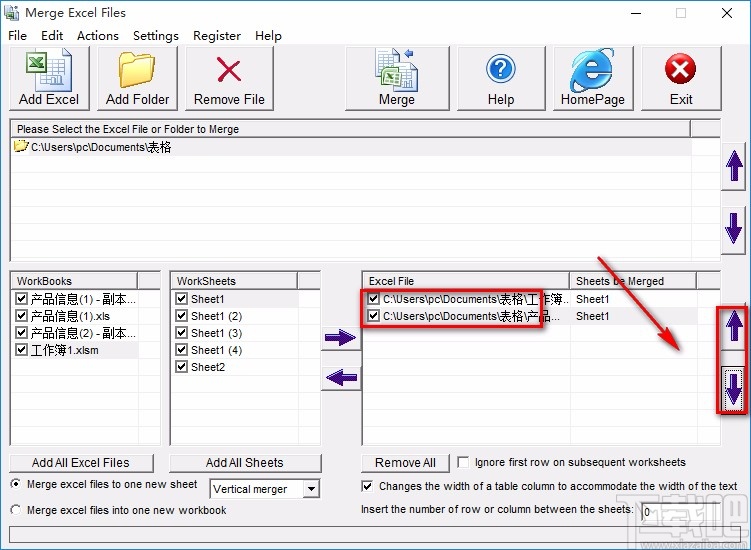Open the Edit menu
Image resolution: width=751 pixels, height=550 pixels.
(52, 36)
